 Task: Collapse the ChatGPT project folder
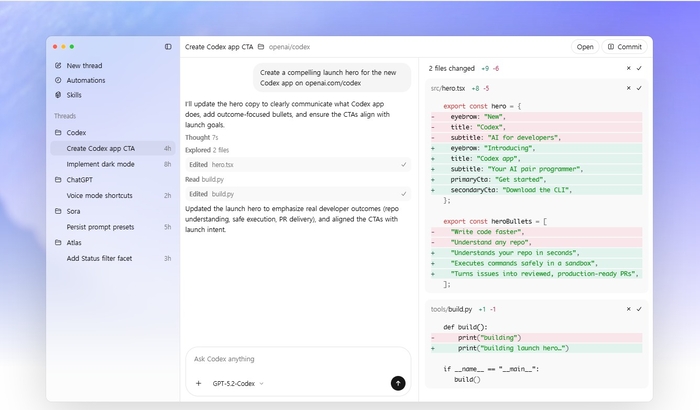pos(58,180)
